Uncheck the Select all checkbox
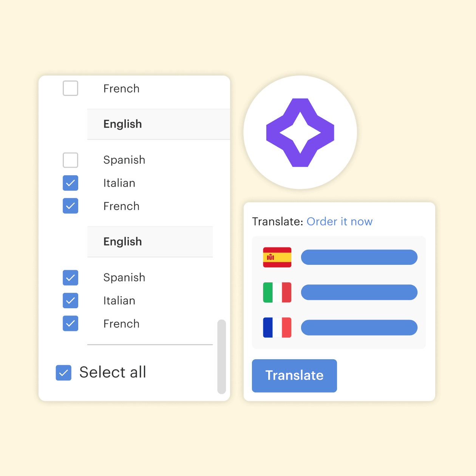 63,372
